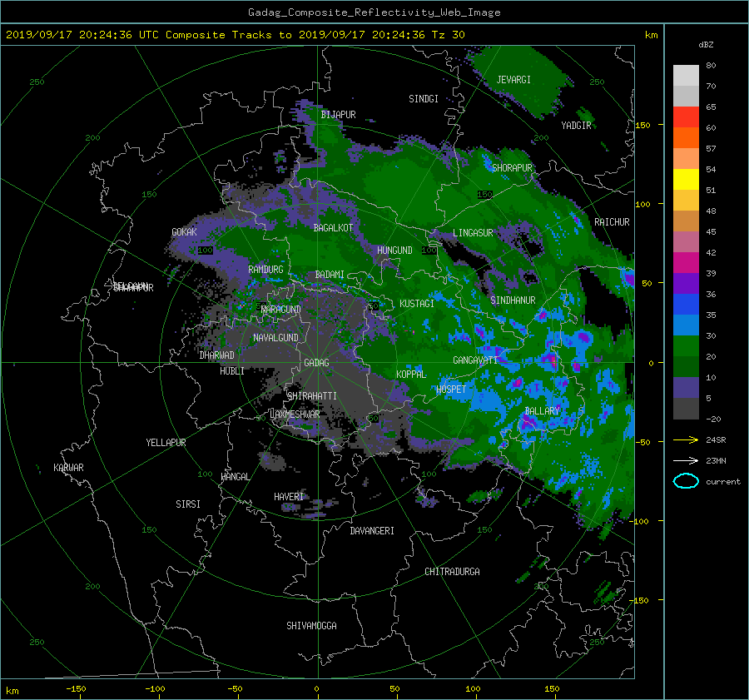Screen dimensions: 749x700
Task: Select the SHORAPUR location label
Action: click(512, 168)
